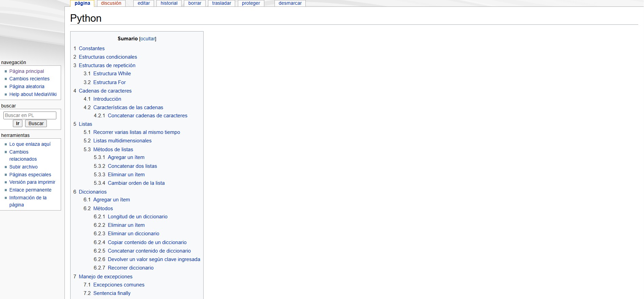Go to '4.1 Introducción'
Viewport: 644px width, 299px height.
tap(102, 99)
